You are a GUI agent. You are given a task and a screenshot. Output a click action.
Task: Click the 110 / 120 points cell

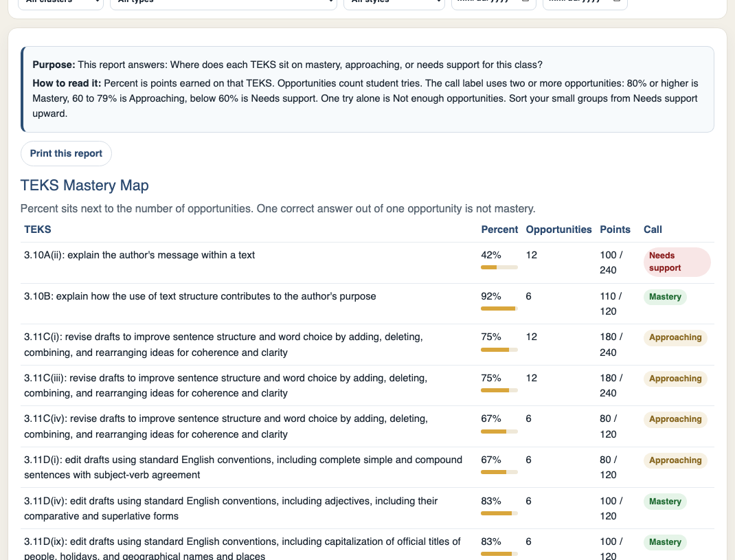tap(611, 304)
